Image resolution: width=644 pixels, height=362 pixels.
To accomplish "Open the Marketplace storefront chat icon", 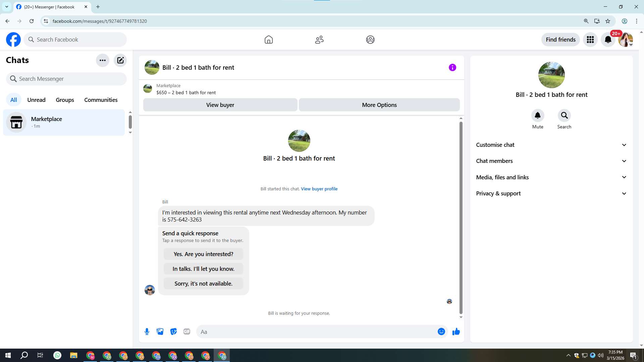I will (x=16, y=122).
